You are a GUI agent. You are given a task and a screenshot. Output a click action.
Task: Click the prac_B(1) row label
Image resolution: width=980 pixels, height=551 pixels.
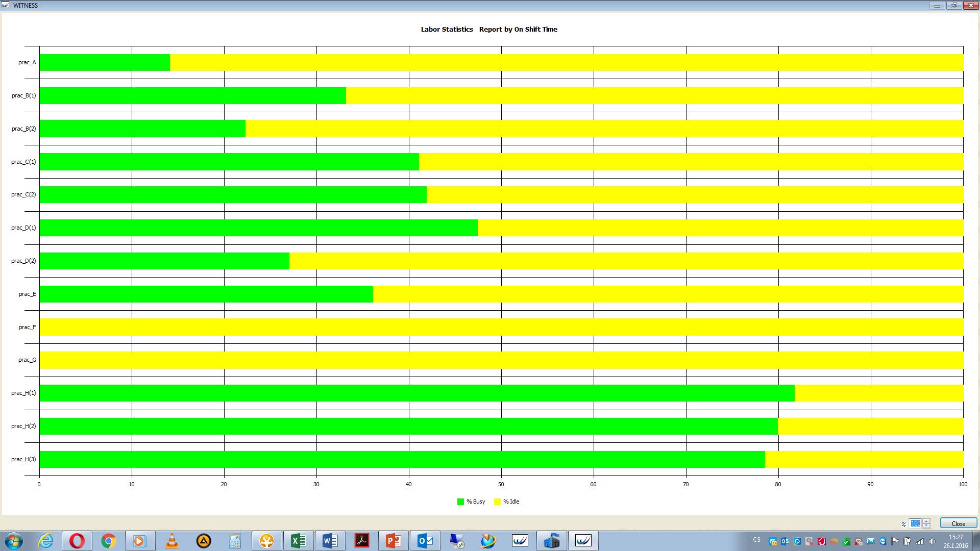click(x=24, y=95)
